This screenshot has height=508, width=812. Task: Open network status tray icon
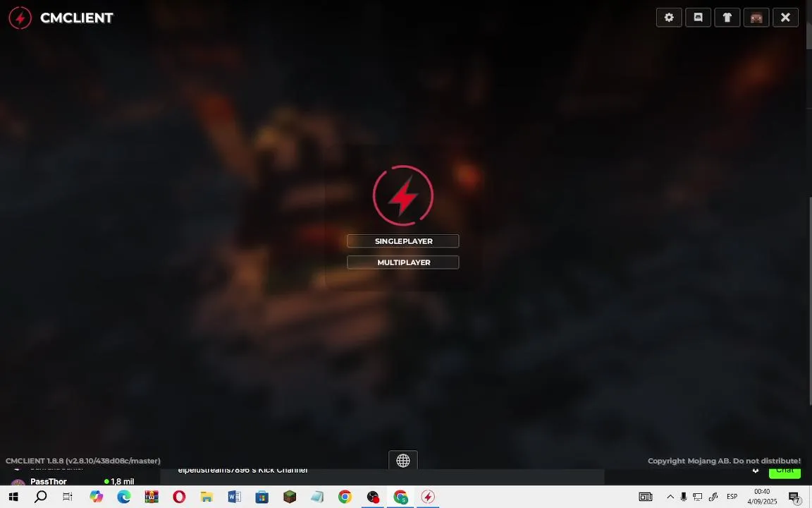(x=698, y=497)
